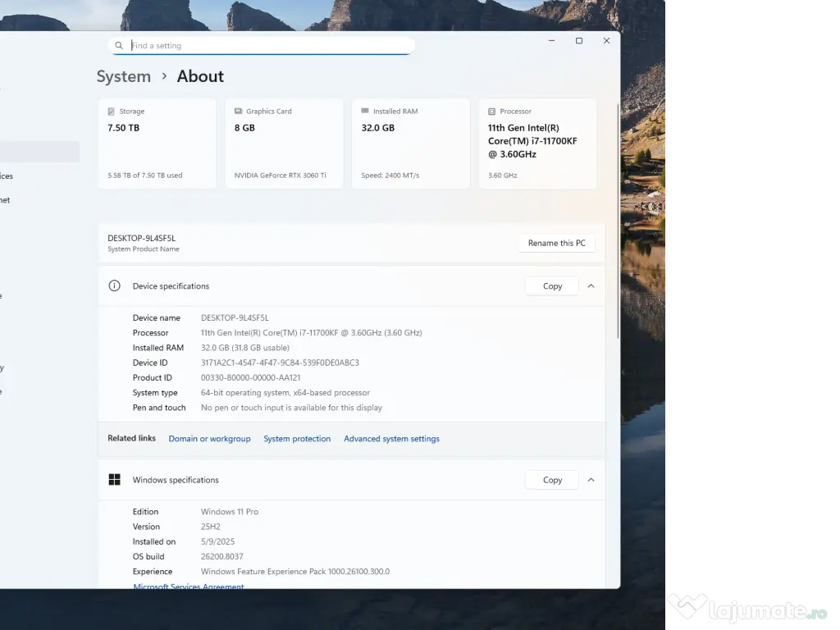Click the Storage card icon
840x630 pixels.
(x=112, y=112)
